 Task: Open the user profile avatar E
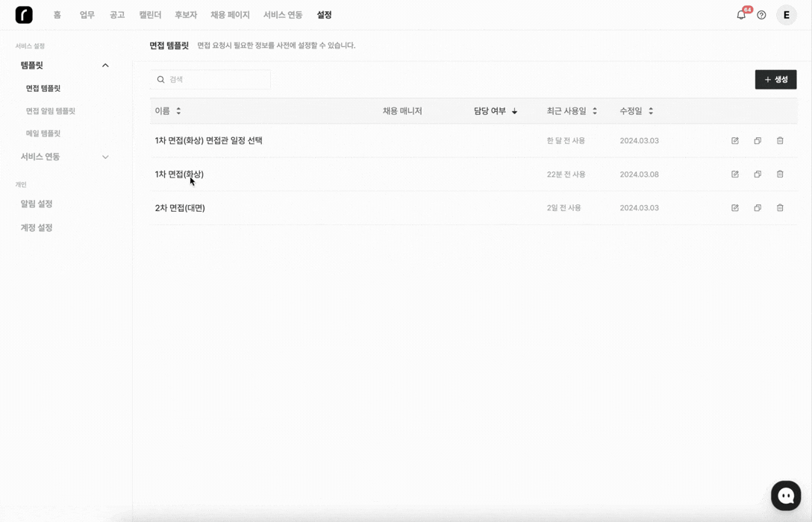[x=786, y=15]
